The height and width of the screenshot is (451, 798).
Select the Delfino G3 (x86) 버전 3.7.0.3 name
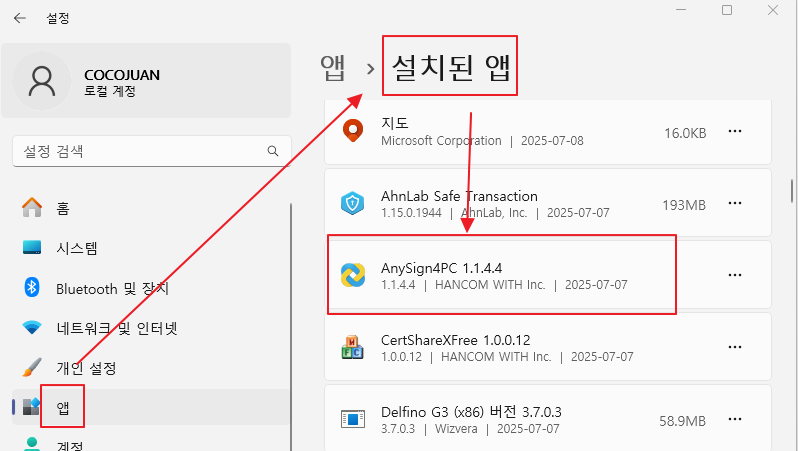click(471, 412)
